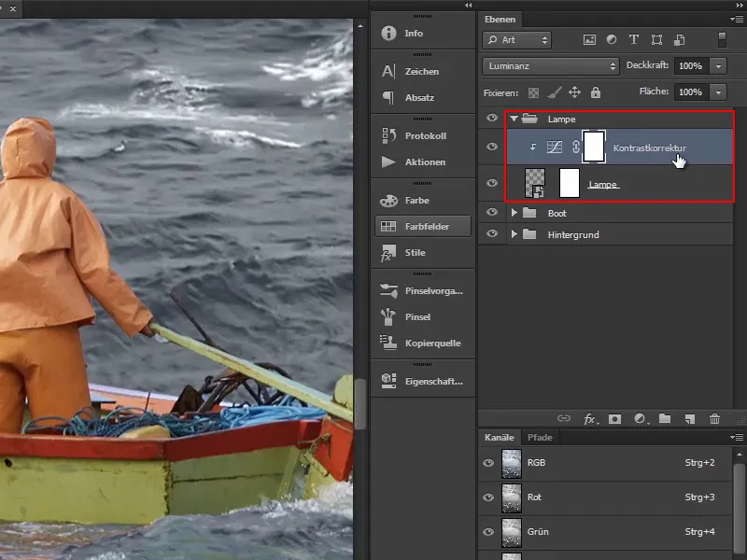Image resolution: width=747 pixels, height=560 pixels.
Task: Expand the Boot group triangle
Action: click(514, 213)
